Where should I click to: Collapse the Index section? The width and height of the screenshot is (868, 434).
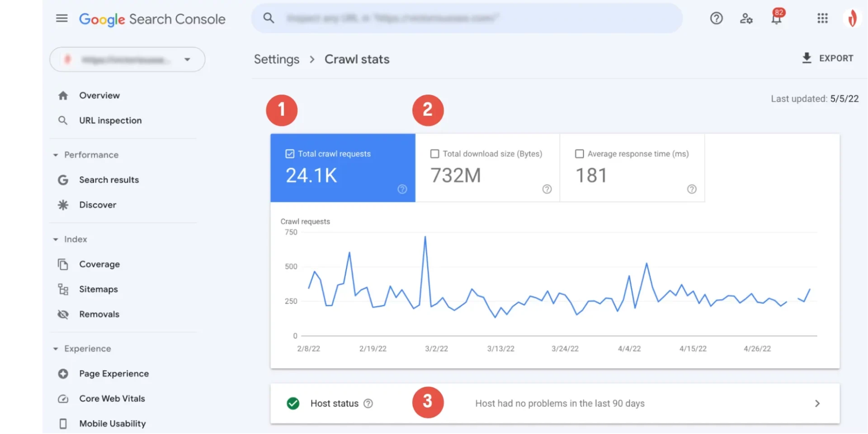pos(56,239)
